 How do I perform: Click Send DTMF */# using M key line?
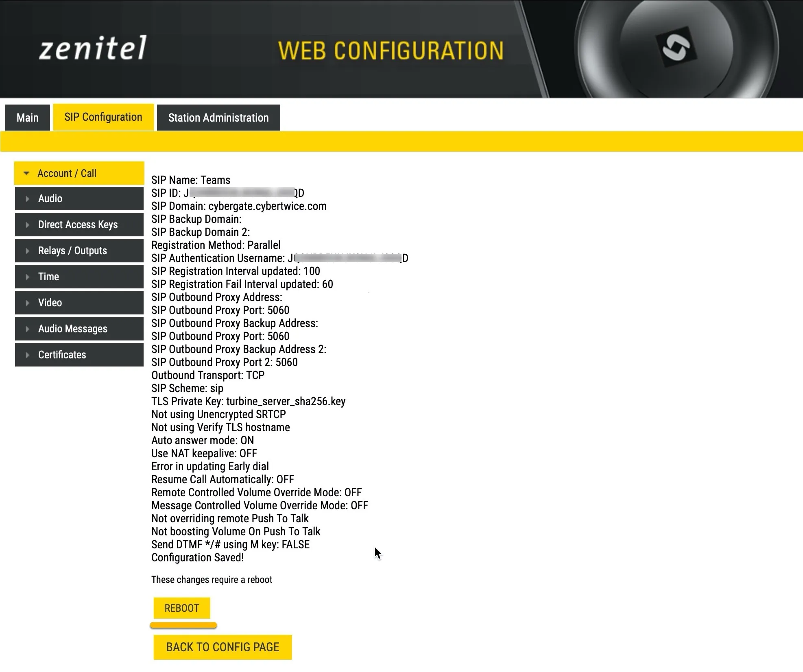point(230,545)
